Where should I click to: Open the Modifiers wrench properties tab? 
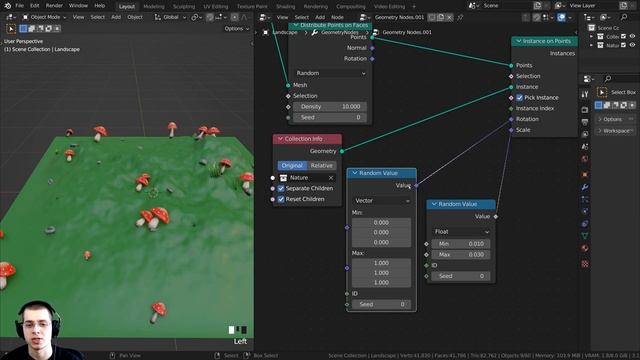point(584,187)
